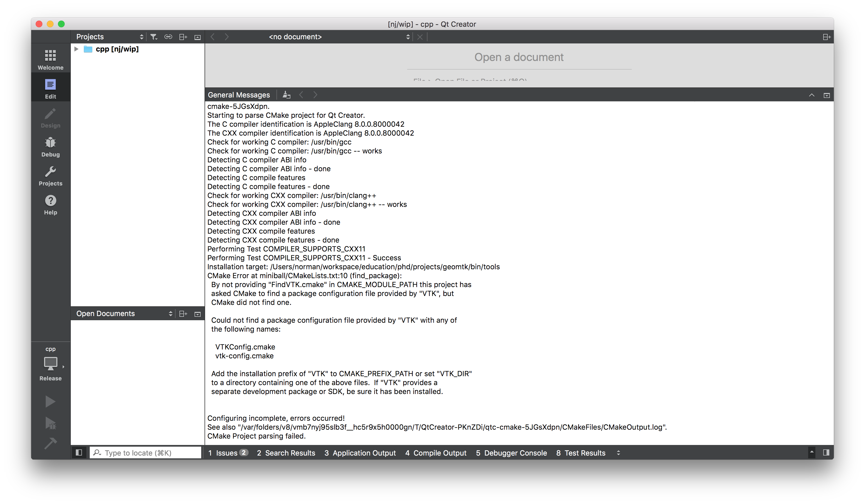Click the CMakeOutput.log path line
Screen dimensions: 865x504
(x=437, y=427)
